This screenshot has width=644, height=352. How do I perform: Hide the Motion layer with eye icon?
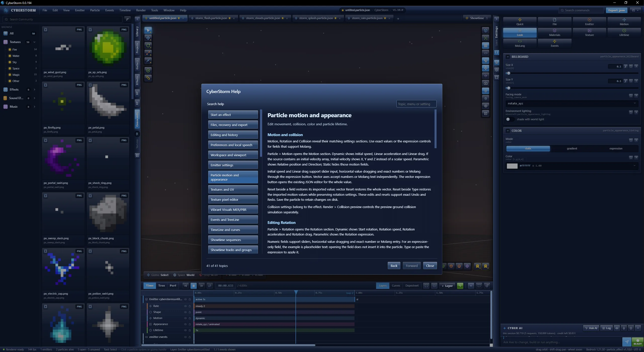tap(185, 318)
